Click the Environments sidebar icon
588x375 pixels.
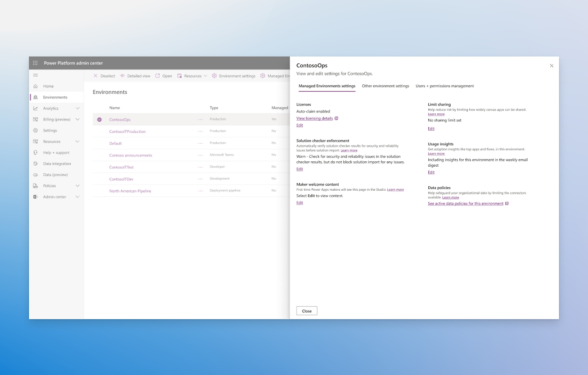click(x=35, y=97)
